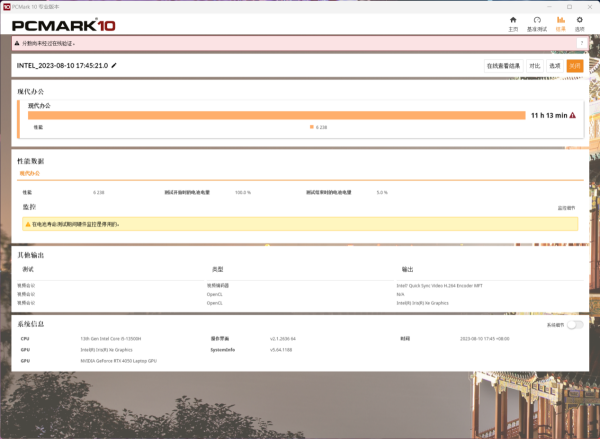Go to 基准测试 benchmarks icon
The height and width of the screenshot is (439, 600).
tap(537, 21)
